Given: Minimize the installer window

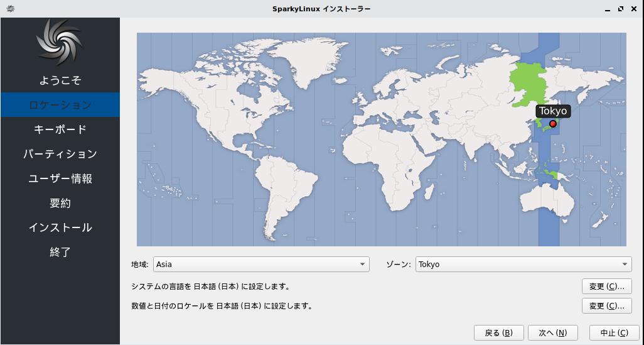Looking at the screenshot, I should coord(608,9).
